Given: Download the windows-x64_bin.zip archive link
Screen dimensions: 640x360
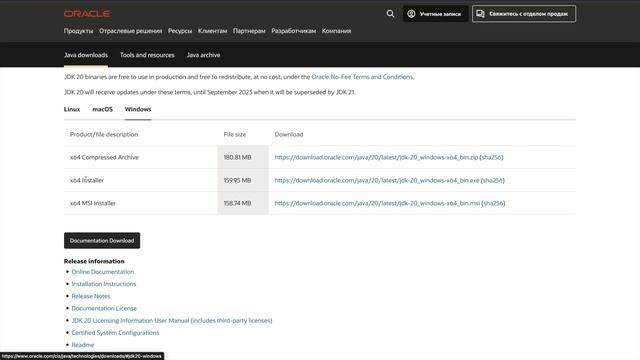Looking at the screenshot, I should pos(376,157).
